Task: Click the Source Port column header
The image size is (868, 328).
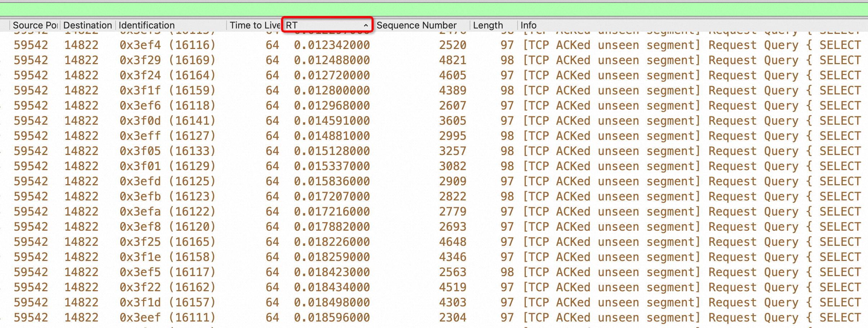Action: point(35,25)
